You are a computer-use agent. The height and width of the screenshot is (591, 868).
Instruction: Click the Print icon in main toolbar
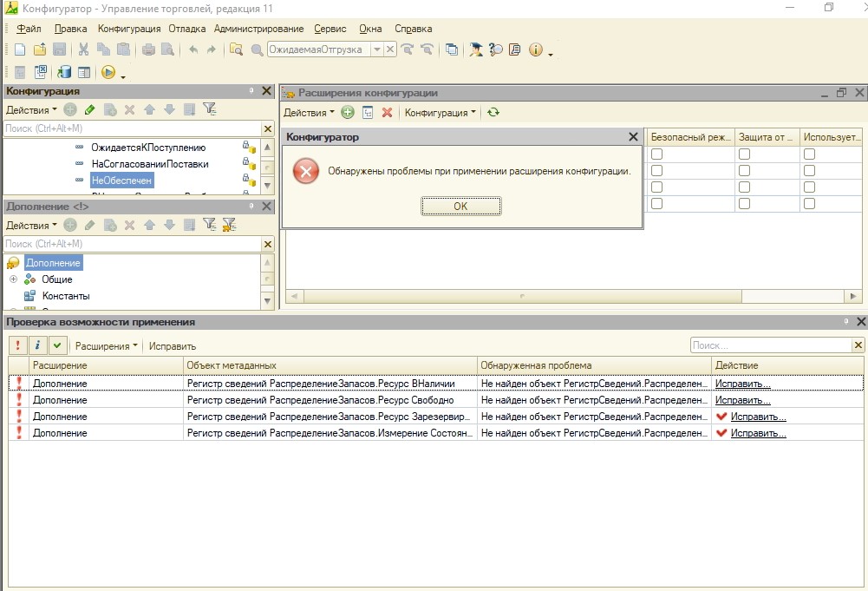coord(148,49)
